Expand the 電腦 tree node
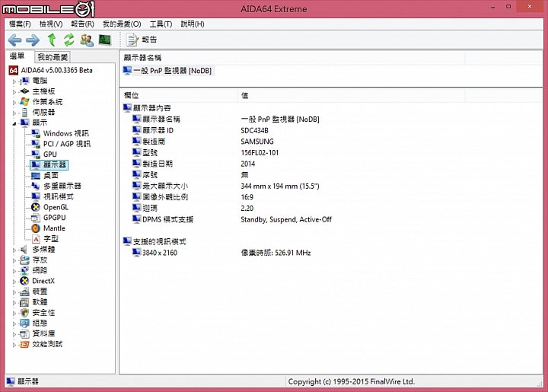 pos(14,81)
